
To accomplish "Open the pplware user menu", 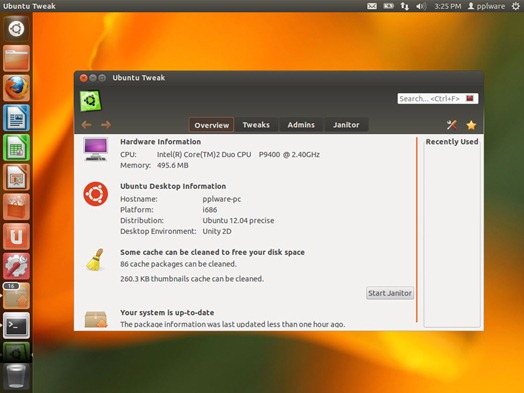I will 486,6.
